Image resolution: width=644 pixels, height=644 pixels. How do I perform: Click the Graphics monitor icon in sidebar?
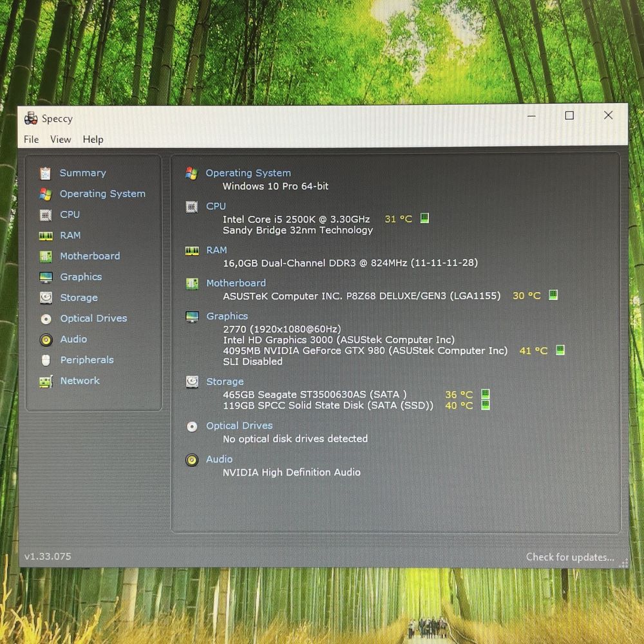pos(46,277)
